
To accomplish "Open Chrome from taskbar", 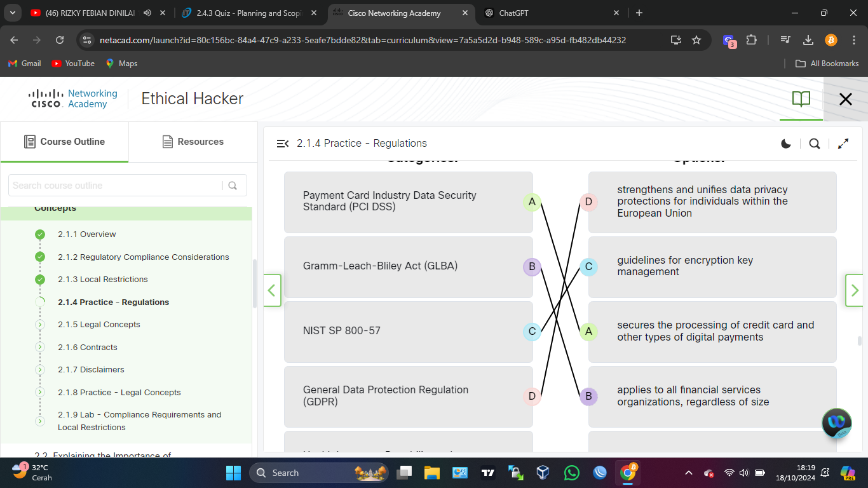I will (x=628, y=473).
